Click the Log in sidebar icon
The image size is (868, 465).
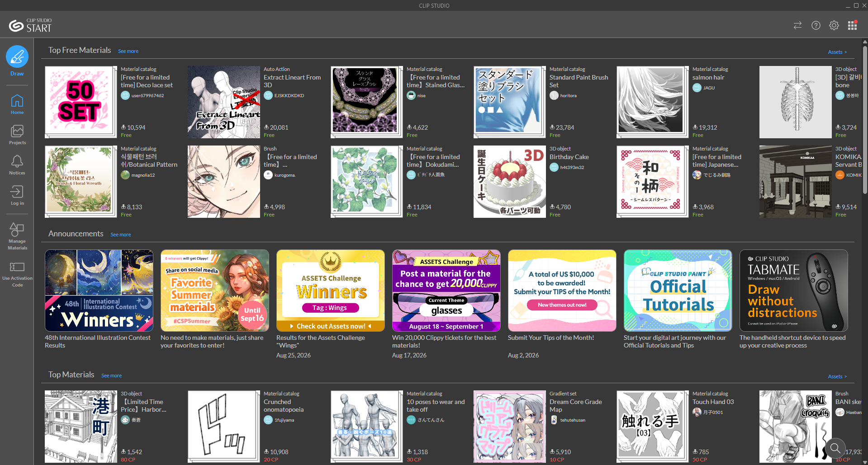coord(17,195)
